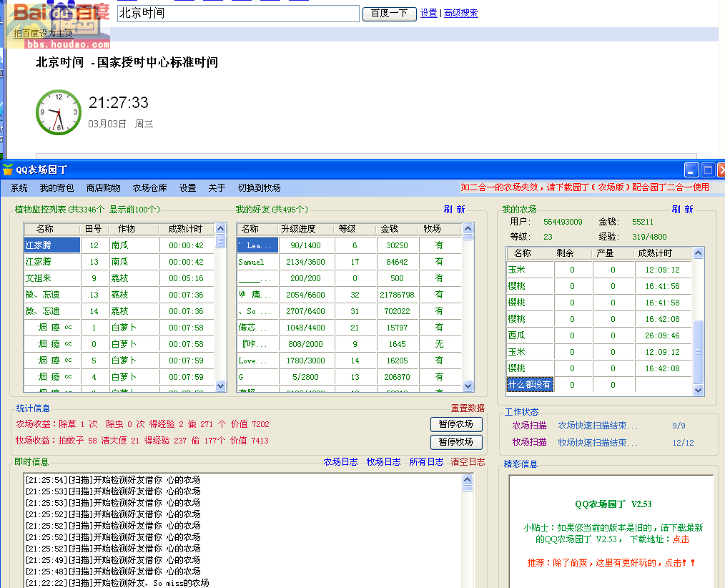The height and width of the screenshot is (588, 725).
Task: Switch via 切换到牧场 menu item
Action: (x=260, y=188)
